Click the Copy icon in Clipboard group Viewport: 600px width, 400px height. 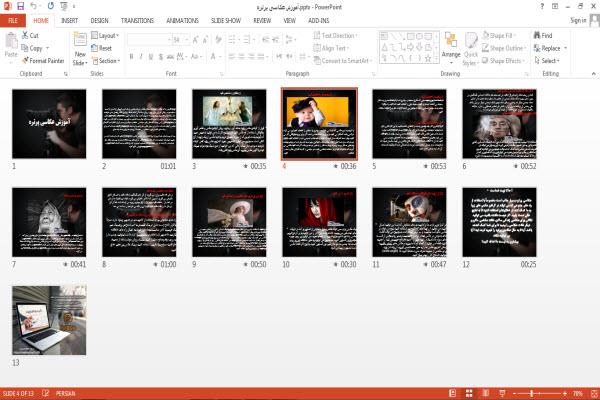[24, 48]
